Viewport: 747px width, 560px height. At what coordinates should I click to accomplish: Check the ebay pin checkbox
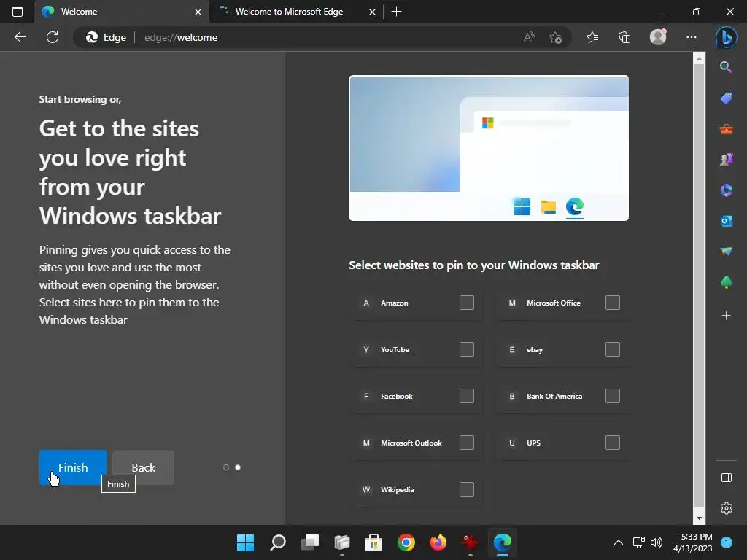pyautogui.click(x=612, y=349)
